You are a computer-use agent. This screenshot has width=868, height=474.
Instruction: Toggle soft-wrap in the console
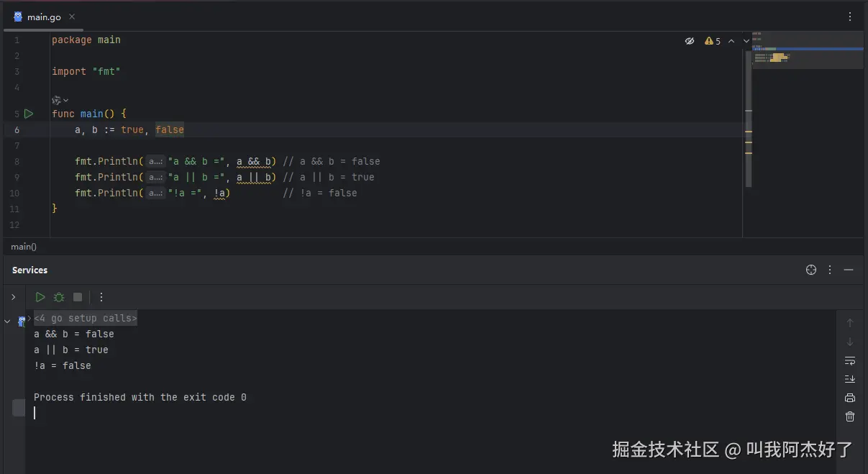[x=850, y=360]
